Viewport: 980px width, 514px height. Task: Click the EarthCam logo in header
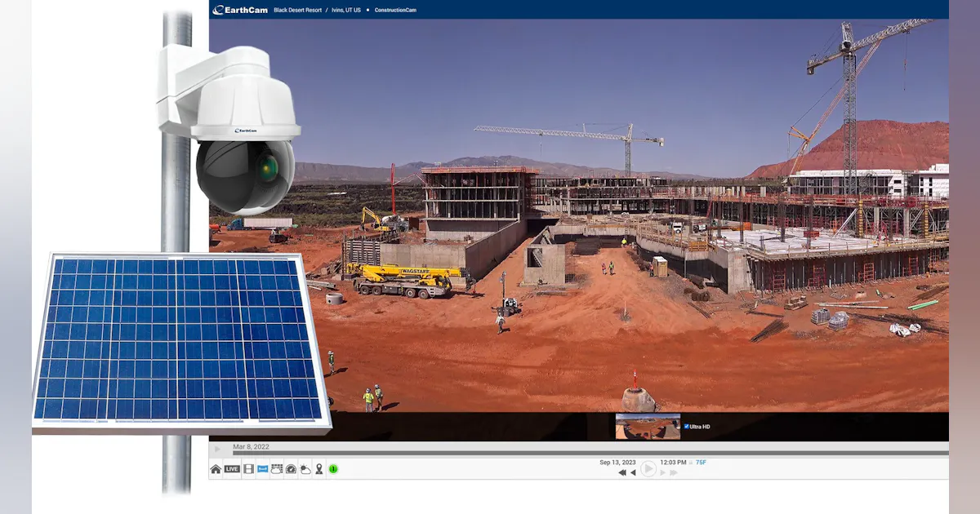tap(240, 10)
